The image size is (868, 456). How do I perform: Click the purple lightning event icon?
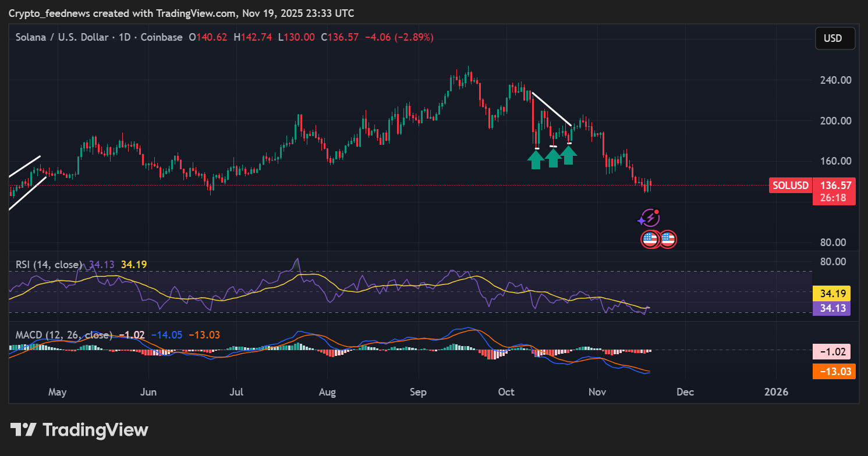(x=649, y=218)
